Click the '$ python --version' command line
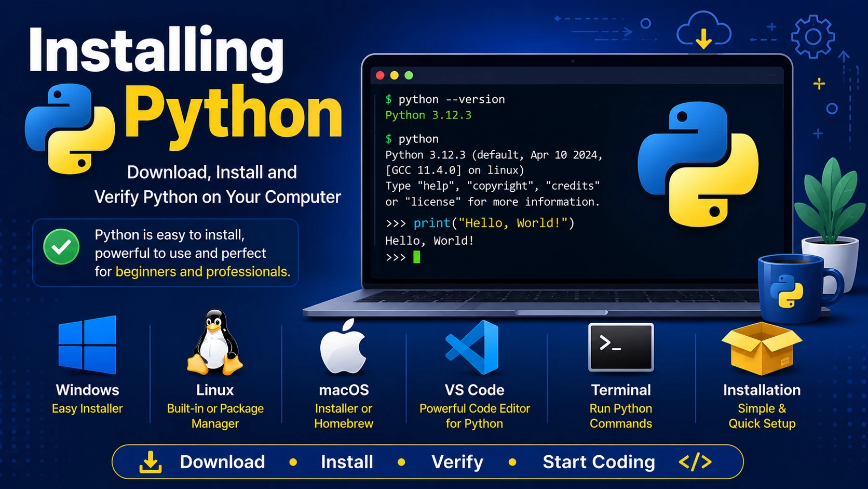Image resolution: width=868 pixels, height=489 pixels. coord(445,99)
